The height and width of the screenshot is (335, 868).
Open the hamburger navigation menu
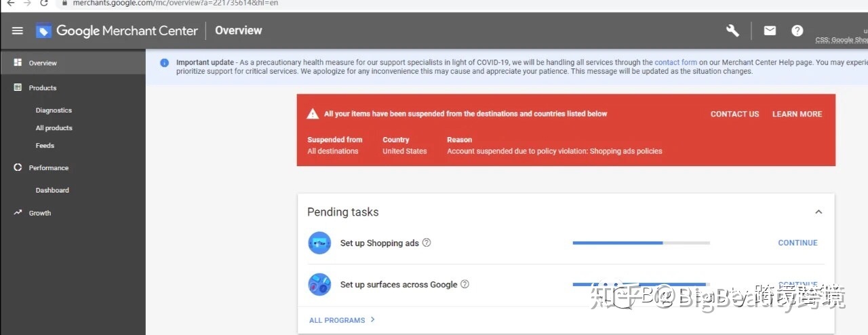pyautogui.click(x=18, y=31)
